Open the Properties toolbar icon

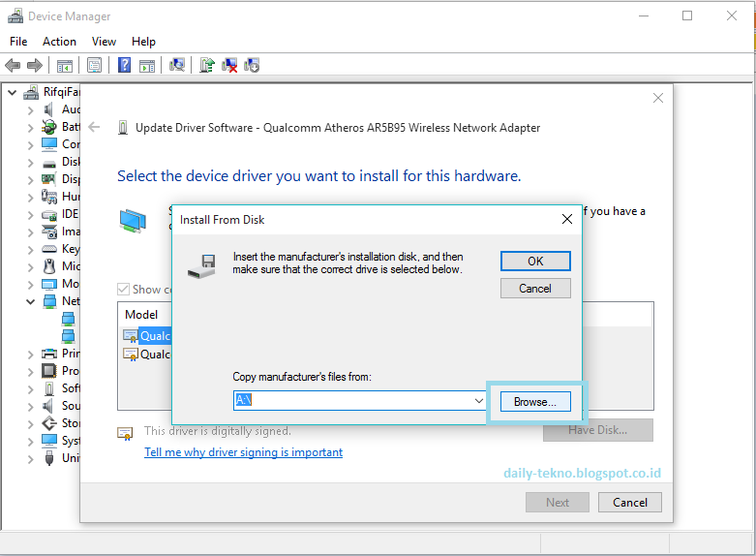(x=94, y=65)
